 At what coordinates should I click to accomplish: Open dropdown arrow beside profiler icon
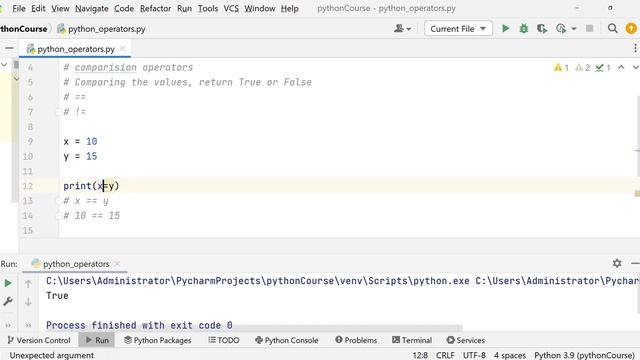click(x=574, y=29)
